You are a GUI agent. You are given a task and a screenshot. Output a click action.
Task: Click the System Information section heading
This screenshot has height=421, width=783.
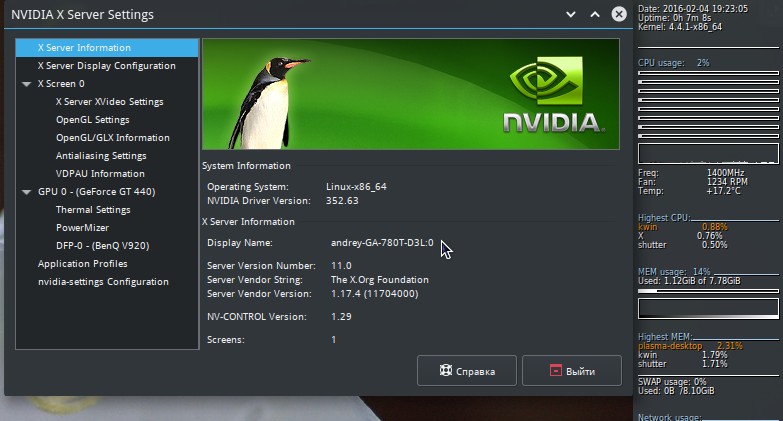tap(246, 166)
